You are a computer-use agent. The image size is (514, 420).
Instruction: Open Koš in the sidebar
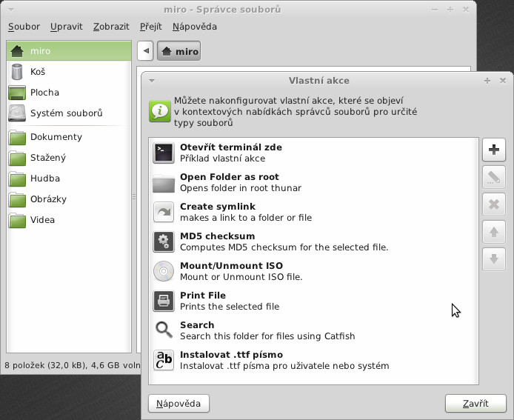[x=69, y=72]
